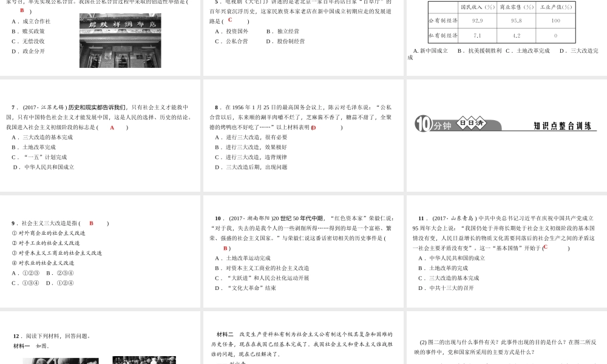
Task: Choose option C 公私合营 in question 5
Action: click(231, 41)
